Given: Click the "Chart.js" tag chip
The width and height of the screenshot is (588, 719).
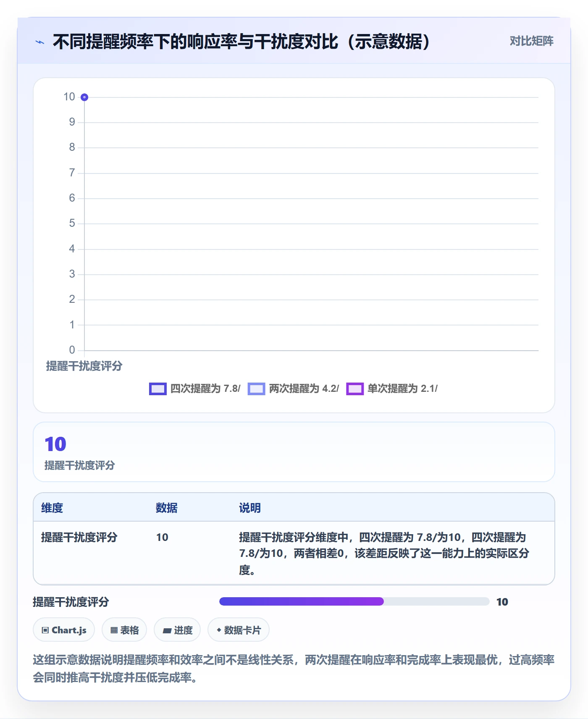Looking at the screenshot, I should point(64,630).
